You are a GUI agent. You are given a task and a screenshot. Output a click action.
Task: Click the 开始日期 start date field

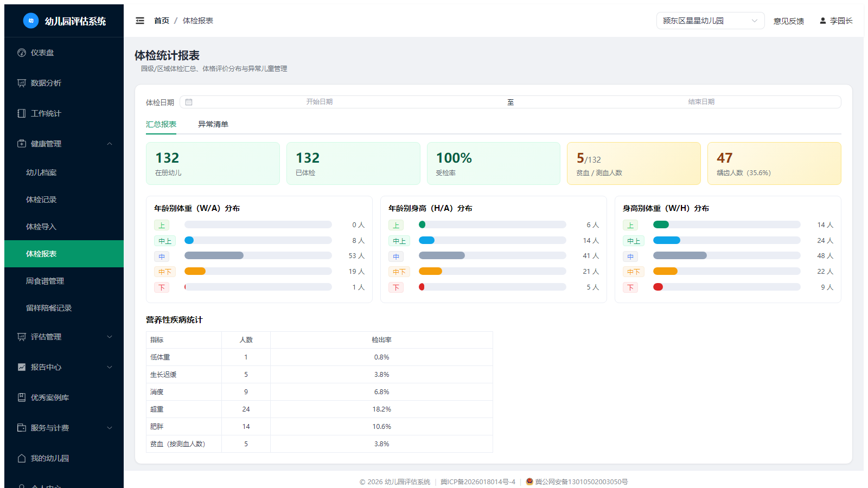pos(320,102)
